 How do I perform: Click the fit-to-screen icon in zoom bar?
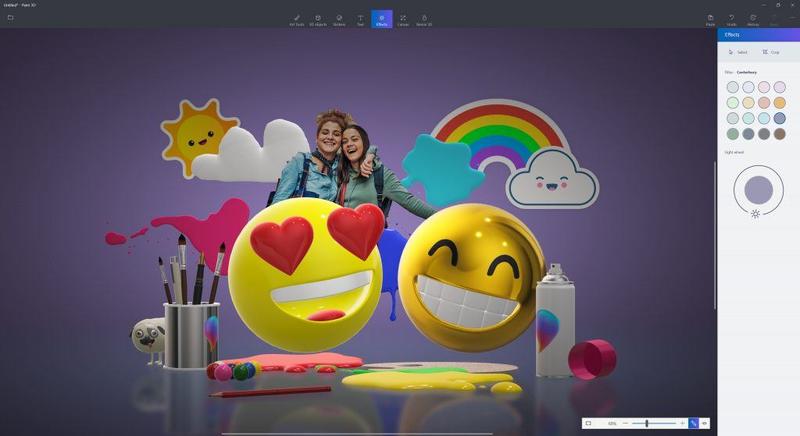tap(588, 423)
